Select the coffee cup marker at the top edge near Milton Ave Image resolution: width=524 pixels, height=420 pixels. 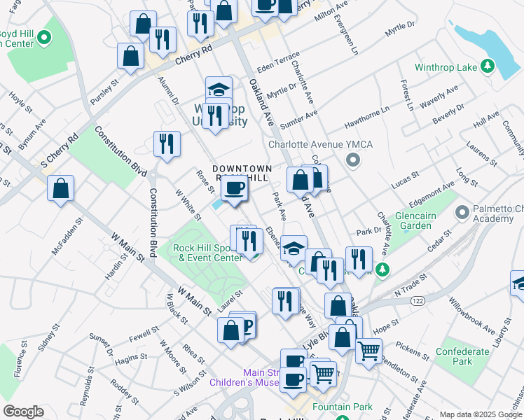click(x=266, y=8)
